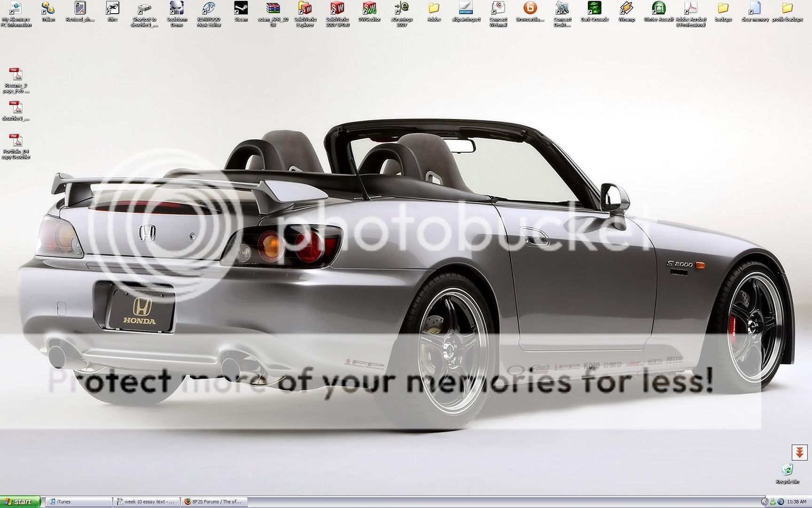Open Adobe Acrobat 8 Professional shortcut
812x508 pixels.
coord(691,14)
